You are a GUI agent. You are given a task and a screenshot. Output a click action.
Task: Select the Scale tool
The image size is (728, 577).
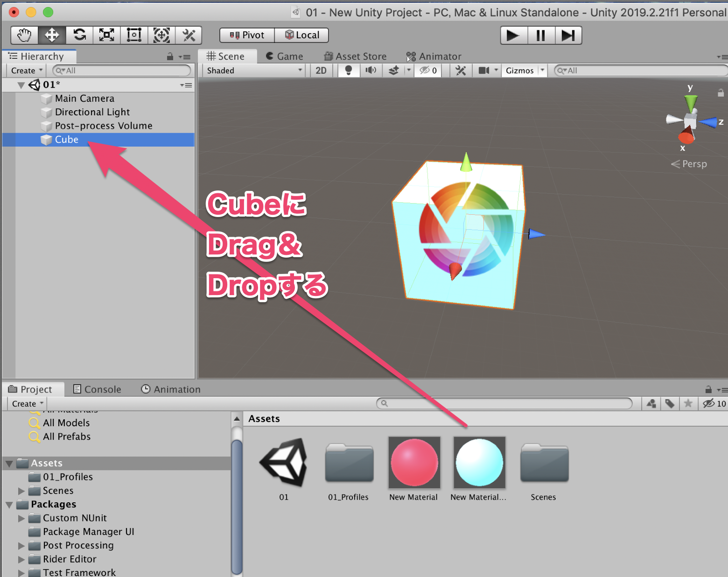[x=107, y=35]
